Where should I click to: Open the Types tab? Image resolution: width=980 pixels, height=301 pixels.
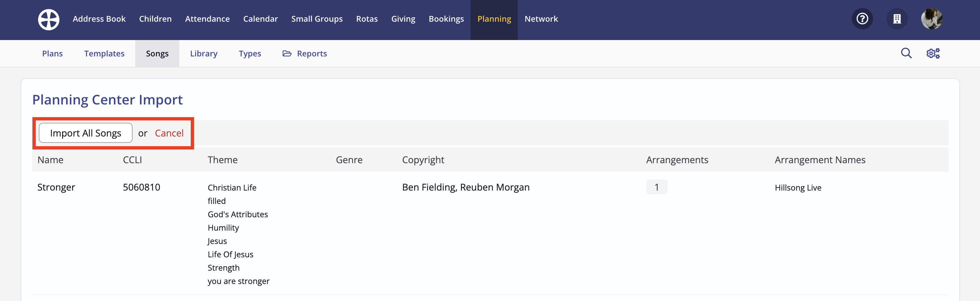tap(250, 54)
